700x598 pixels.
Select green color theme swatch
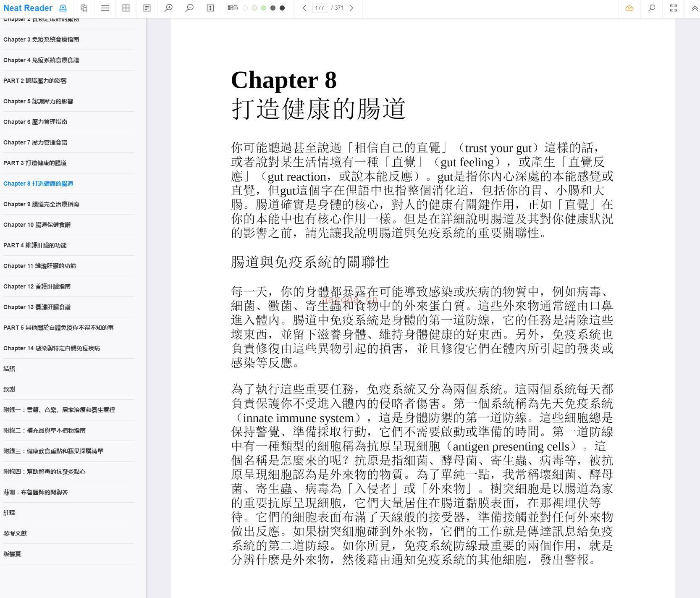tap(264, 8)
